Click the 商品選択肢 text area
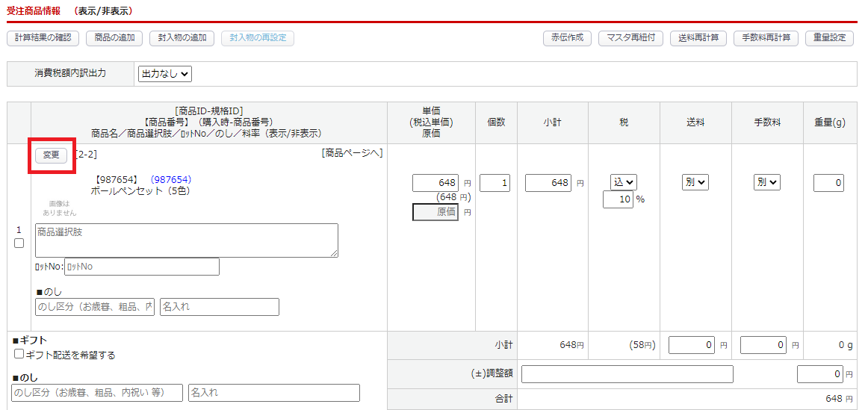The height and width of the screenshot is (410, 868). point(186,240)
